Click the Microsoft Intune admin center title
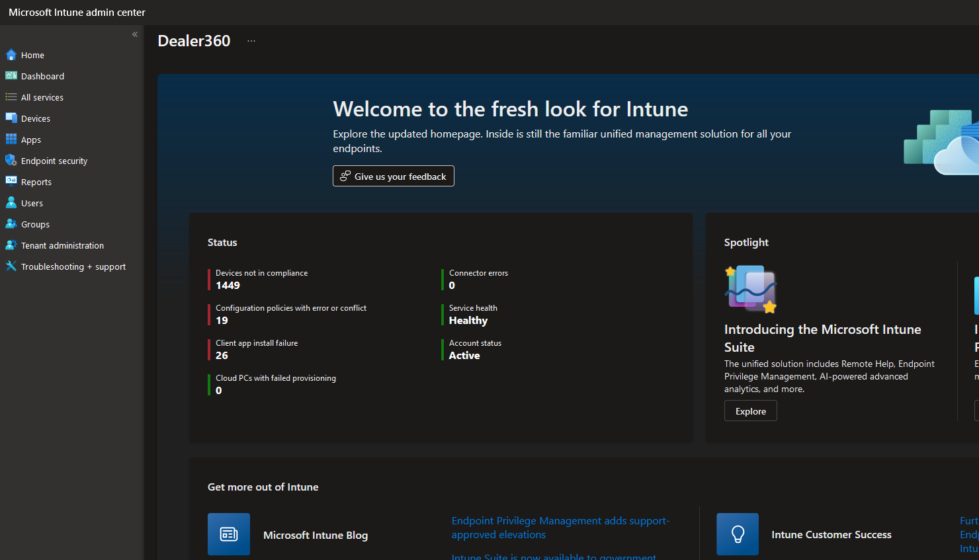 (x=77, y=12)
